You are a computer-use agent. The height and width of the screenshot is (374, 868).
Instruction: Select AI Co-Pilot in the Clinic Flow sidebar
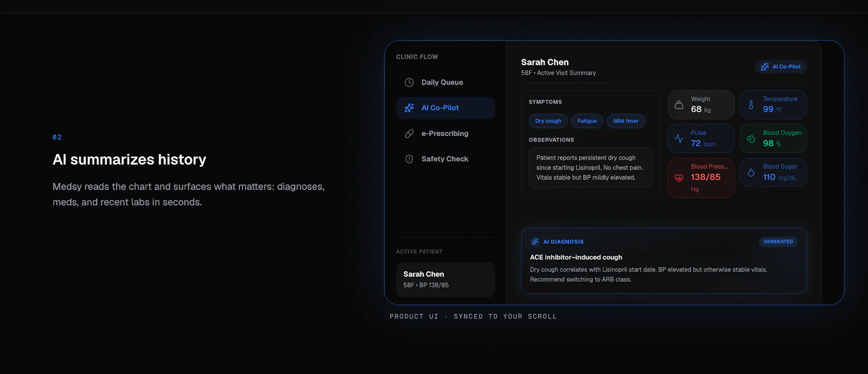coord(445,108)
